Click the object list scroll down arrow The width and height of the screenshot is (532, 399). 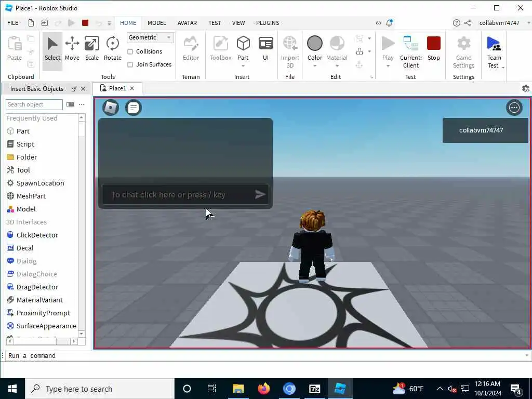pyautogui.click(x=82, y=334)
